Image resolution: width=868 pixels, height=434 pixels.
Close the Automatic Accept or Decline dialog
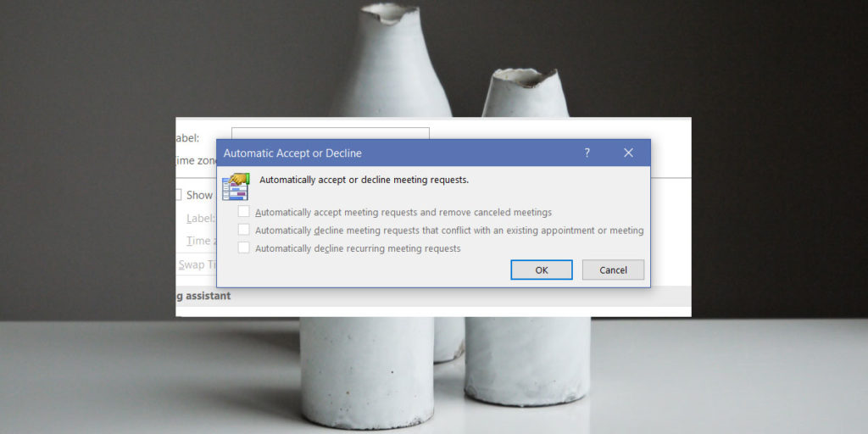point(628,153)
